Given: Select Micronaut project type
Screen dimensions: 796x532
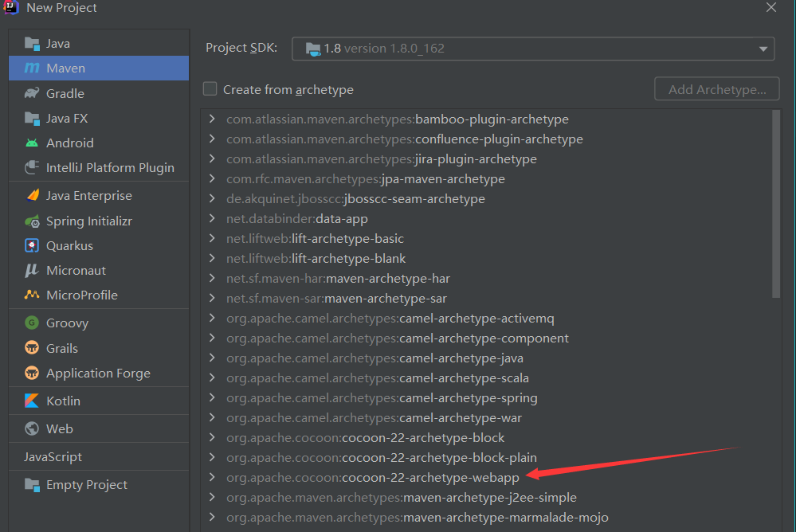Looking at the screenshot, I should tap(99, 271).
